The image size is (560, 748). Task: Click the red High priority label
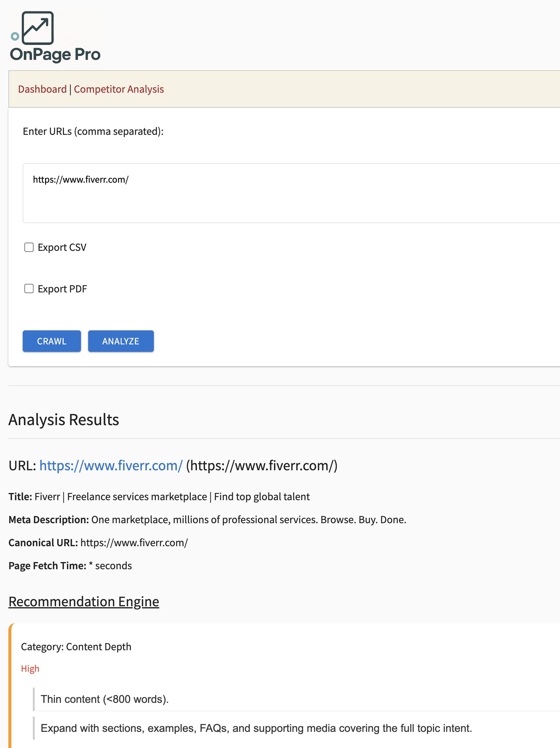click(30, 668)
